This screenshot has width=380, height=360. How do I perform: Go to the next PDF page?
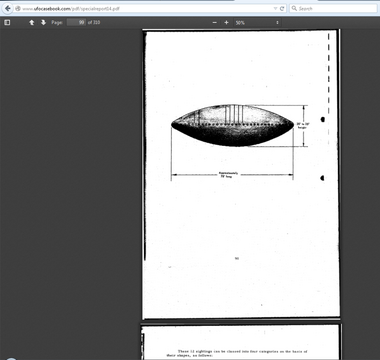pos(43,22)
